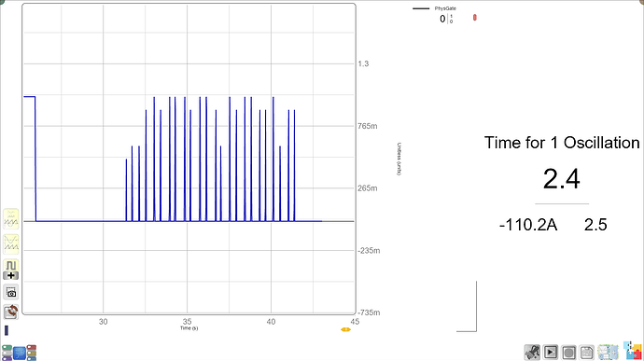
Task: Click the cable plug hardware setup icon
Action: [x=532, y=352]
